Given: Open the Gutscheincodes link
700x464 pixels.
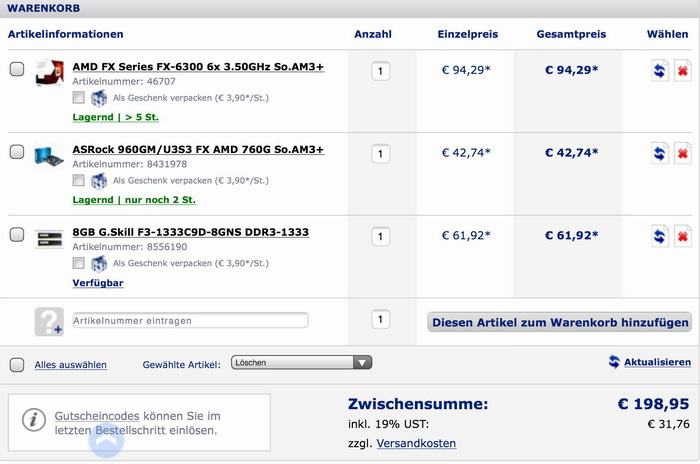Looking at the screenshot, I should (97, 416).
